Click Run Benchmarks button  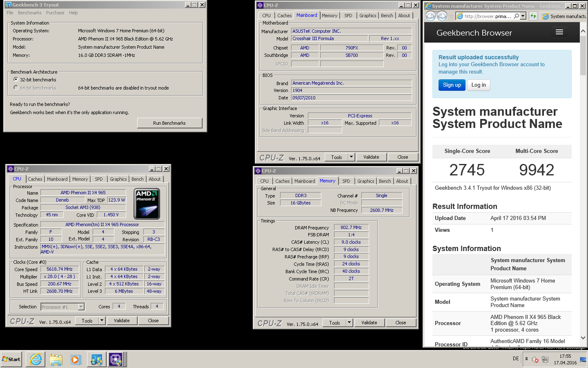(169, 123)
